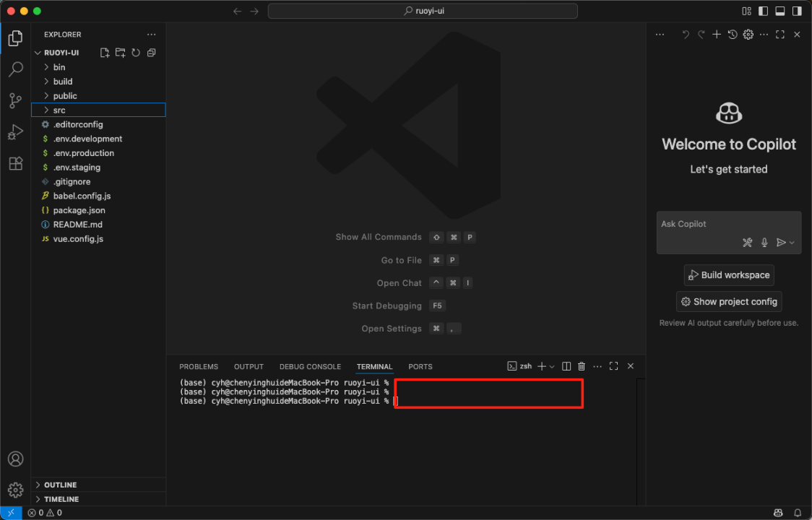Open the terminal launch profile dropdown
This screenshot has width=812, height=520.
(552, 366)
